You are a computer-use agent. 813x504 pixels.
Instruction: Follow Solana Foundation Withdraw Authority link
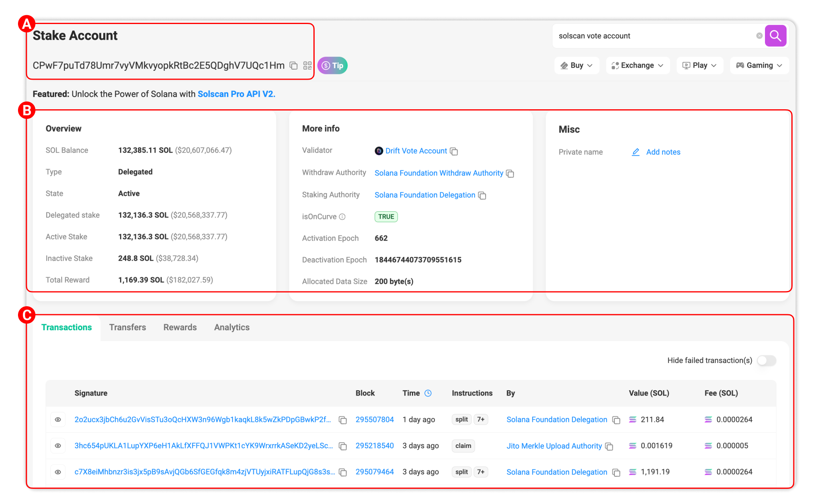click(439, 173)
